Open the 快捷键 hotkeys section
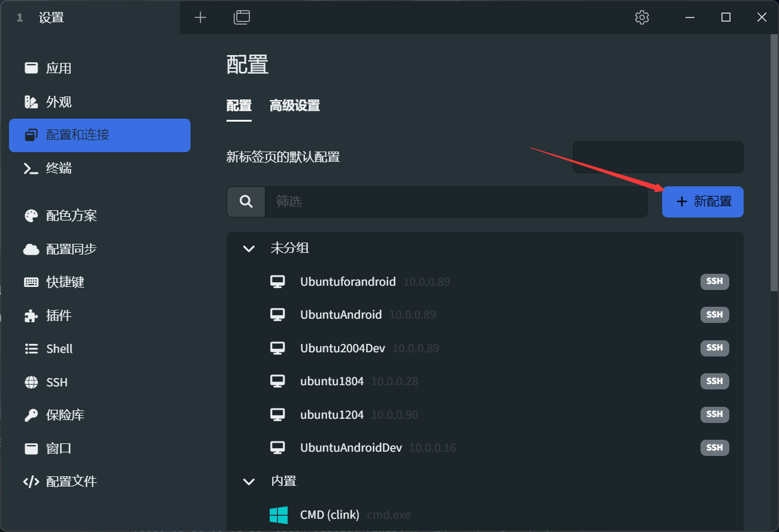The image size is (779, 532). click(99, 282)
